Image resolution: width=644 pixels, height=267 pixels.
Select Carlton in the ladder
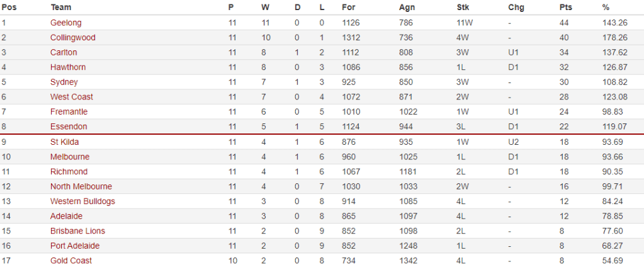[64, 52]
